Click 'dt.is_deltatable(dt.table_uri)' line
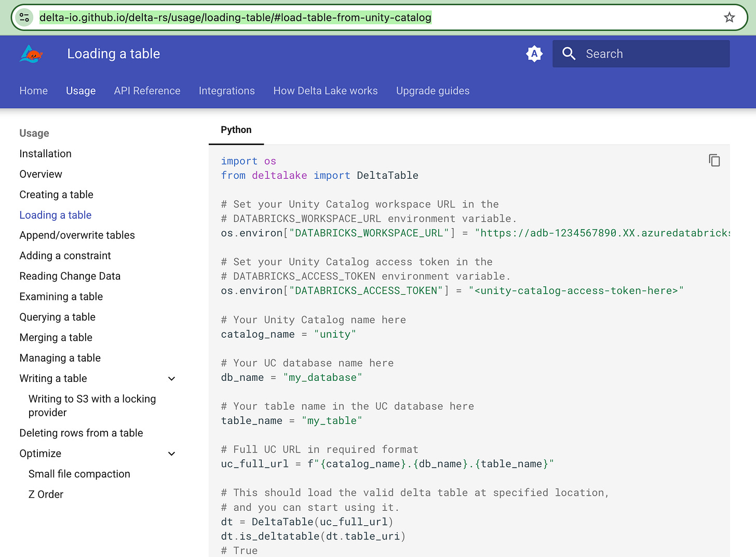 [314, 536]
